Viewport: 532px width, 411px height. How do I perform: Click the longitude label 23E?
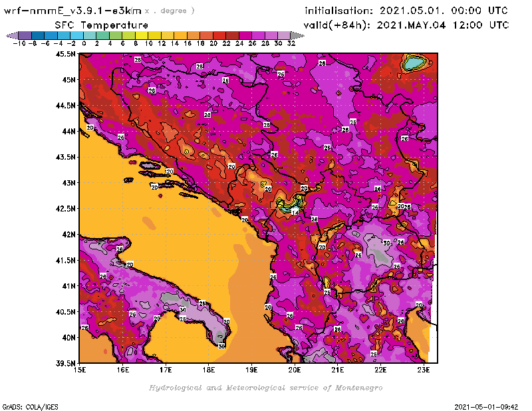pos(424,370)
